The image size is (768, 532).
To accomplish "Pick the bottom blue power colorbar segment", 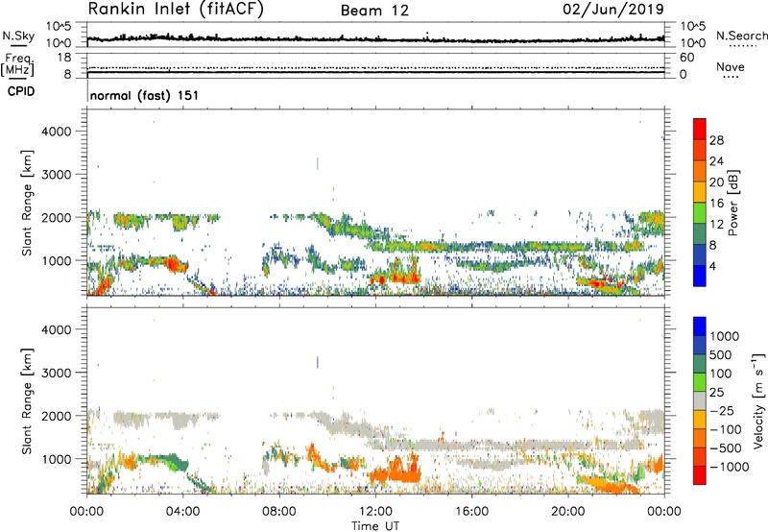I will 700,276.
